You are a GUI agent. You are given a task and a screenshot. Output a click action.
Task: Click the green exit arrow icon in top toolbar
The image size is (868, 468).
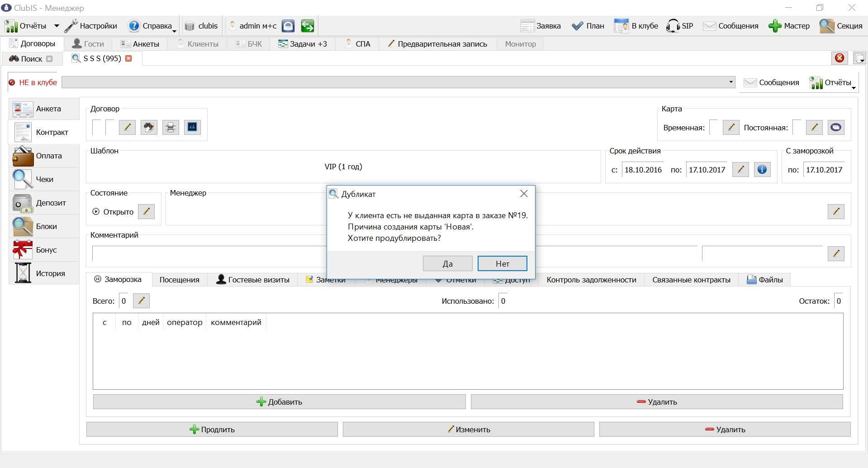(308, 26)
